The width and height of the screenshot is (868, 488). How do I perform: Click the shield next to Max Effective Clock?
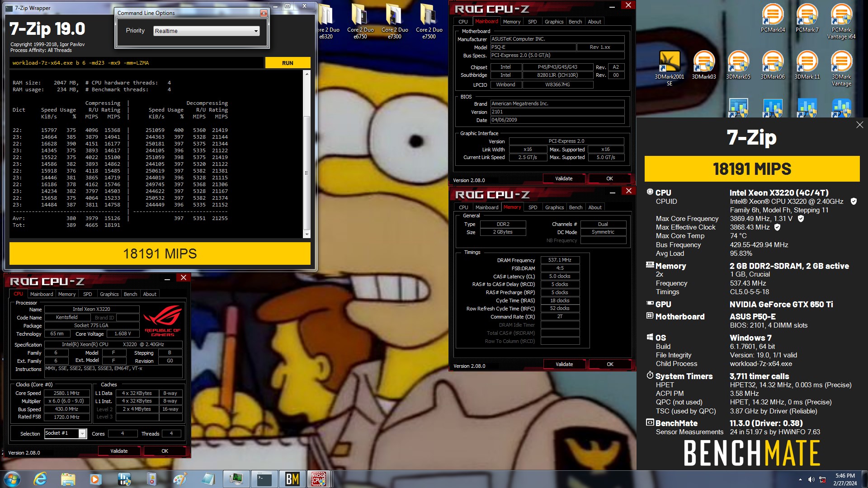click(x=777, y=227)
